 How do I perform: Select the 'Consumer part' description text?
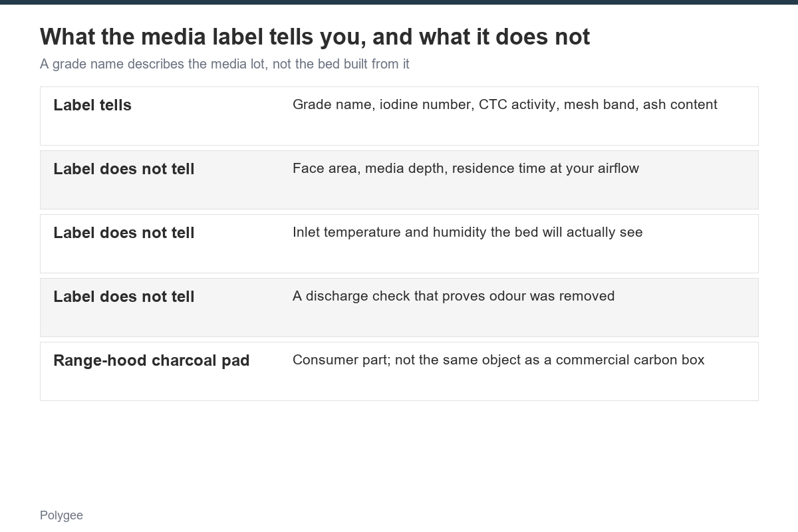(498, 360)
